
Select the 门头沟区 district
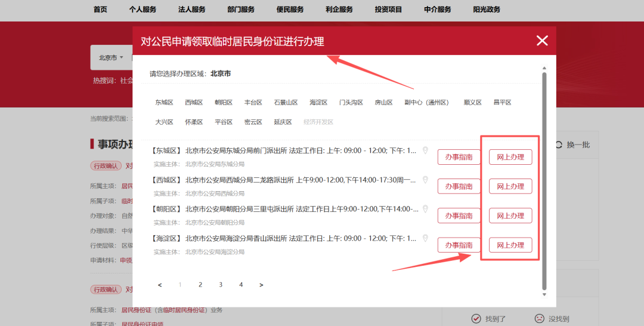tap(351, 102)
